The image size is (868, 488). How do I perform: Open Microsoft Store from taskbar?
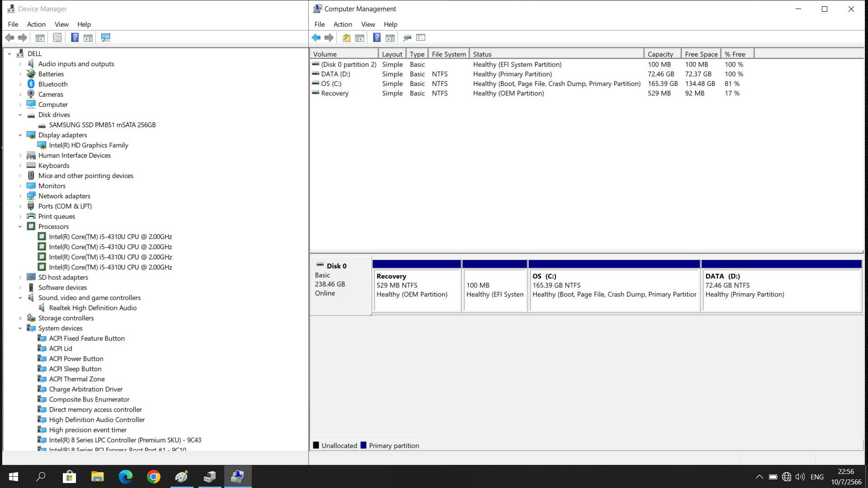point(69,477)
